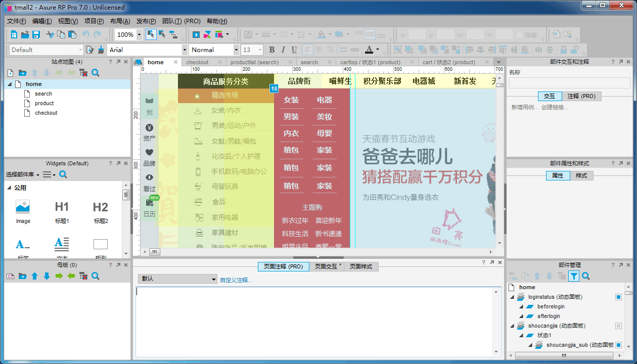The image size is (637, 364).
Task: Collapse loginstatus in the widget manager
Action: click(512, 297)
